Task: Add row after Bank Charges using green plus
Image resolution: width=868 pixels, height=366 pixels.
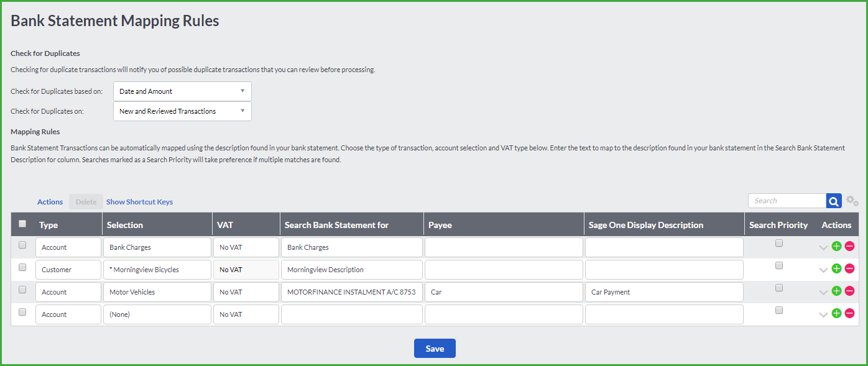Action: pos(836,246)
